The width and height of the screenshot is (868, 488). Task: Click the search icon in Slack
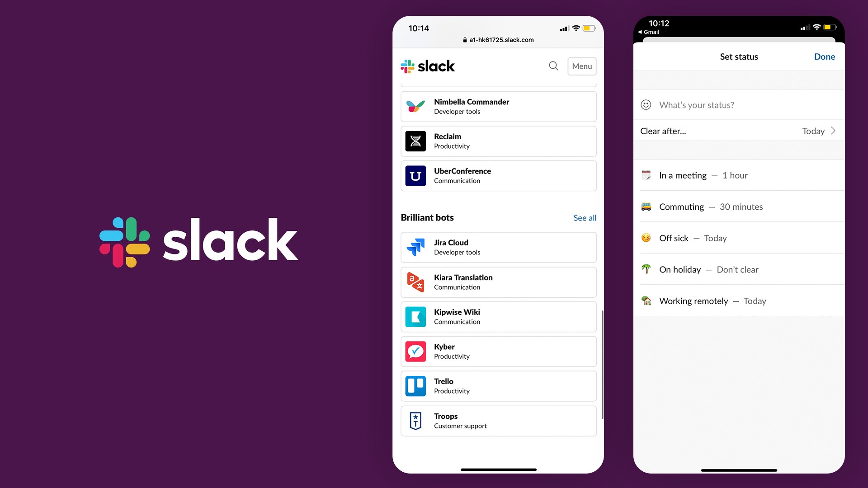coord(554,66)
